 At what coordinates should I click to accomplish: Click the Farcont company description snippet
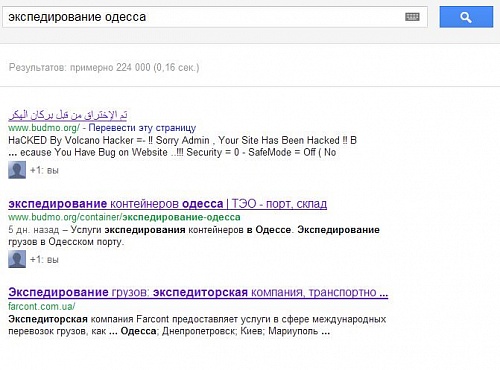(197, 325)
